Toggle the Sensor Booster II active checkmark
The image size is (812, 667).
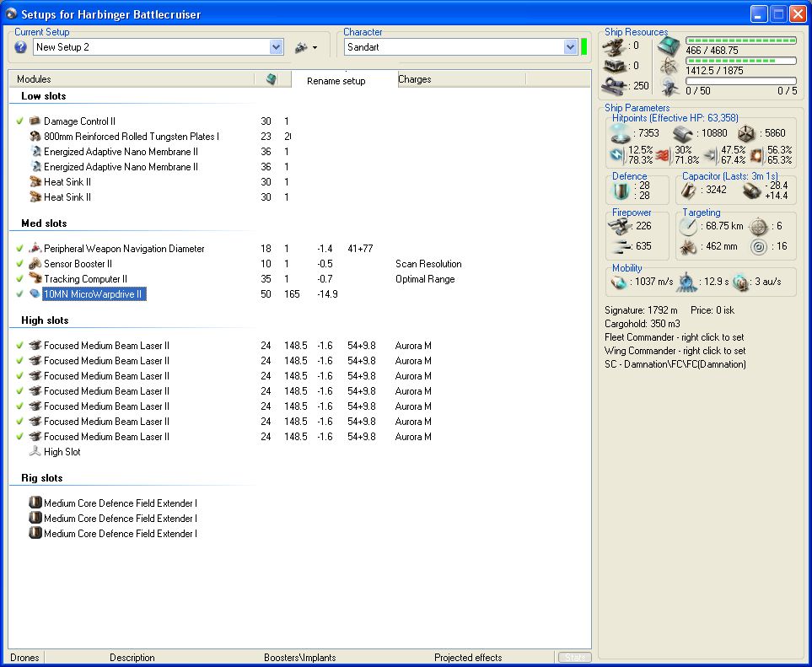pos(19,264)
